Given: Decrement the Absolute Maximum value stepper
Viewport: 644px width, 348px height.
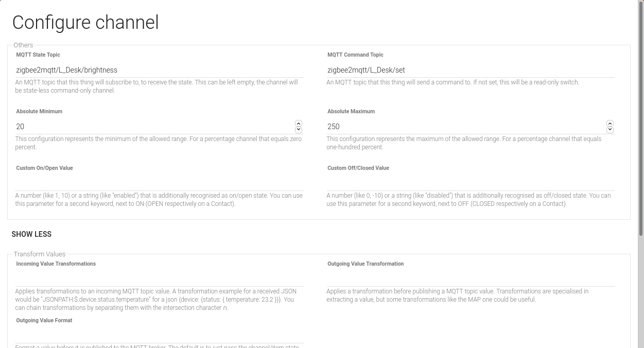Looking at the screenshot, I should point(610,130).
